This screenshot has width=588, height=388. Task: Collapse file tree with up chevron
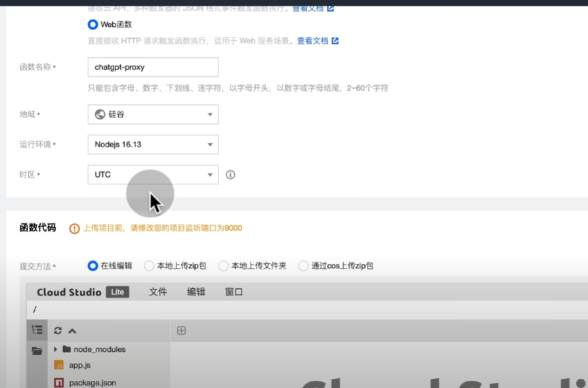(x=72, y=331)
